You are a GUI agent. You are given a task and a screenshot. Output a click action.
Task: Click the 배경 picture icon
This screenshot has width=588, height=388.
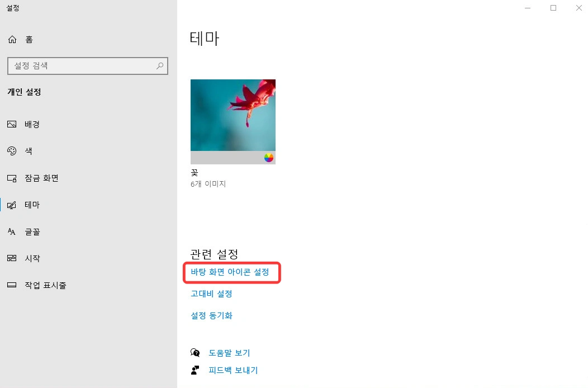click(x=12, y=124)
